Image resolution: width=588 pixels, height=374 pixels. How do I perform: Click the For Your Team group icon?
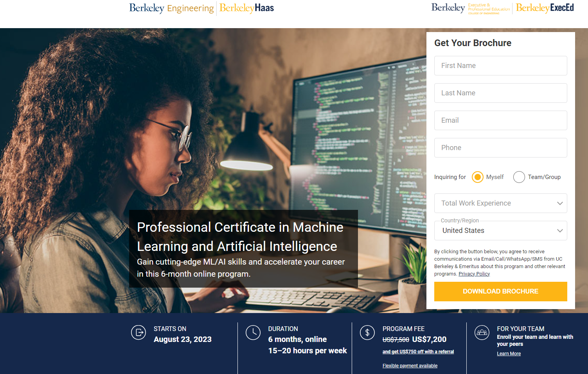(x=482, y=333)
